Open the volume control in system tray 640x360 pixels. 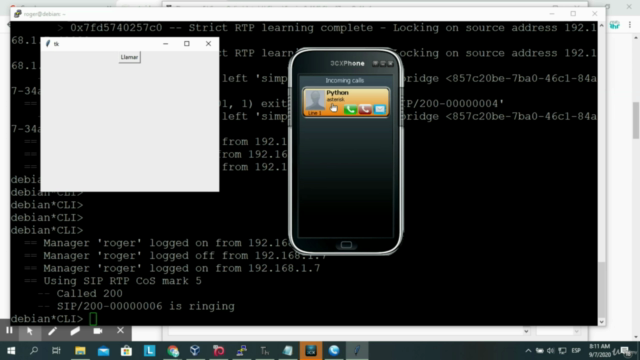pos(551,351)
